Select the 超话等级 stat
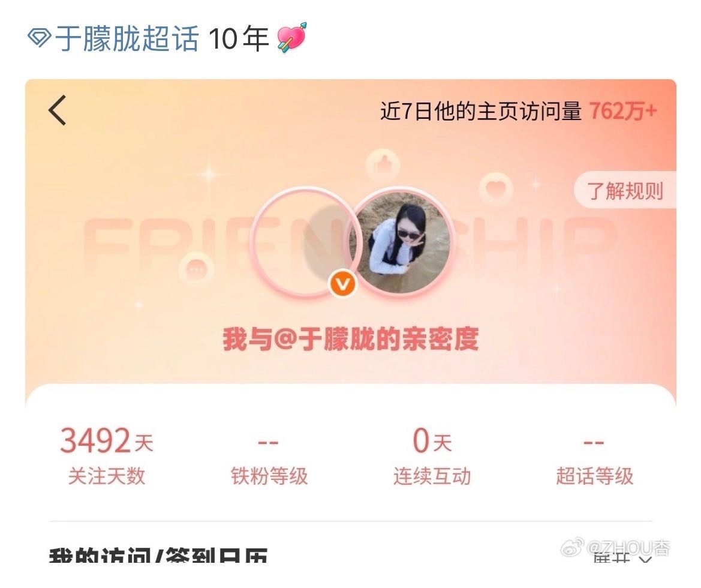The height and width of the screenshot is (588, 701). (595, 461)
